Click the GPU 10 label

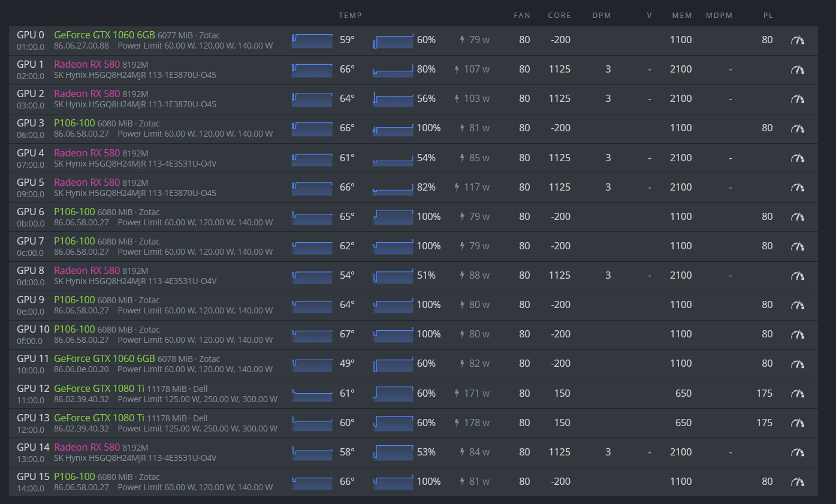tap(33, 329)
